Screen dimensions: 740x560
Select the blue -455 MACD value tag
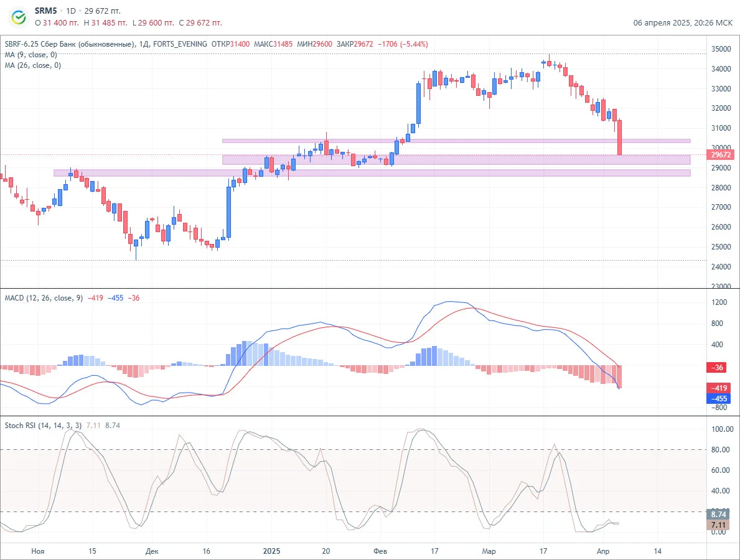(x=719, y=399)
